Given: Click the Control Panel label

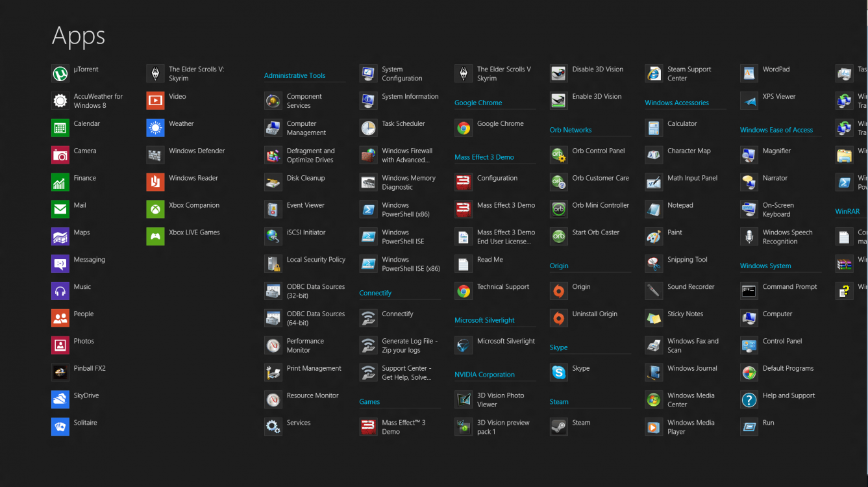Looking at the screenshot, I should 782,342.
